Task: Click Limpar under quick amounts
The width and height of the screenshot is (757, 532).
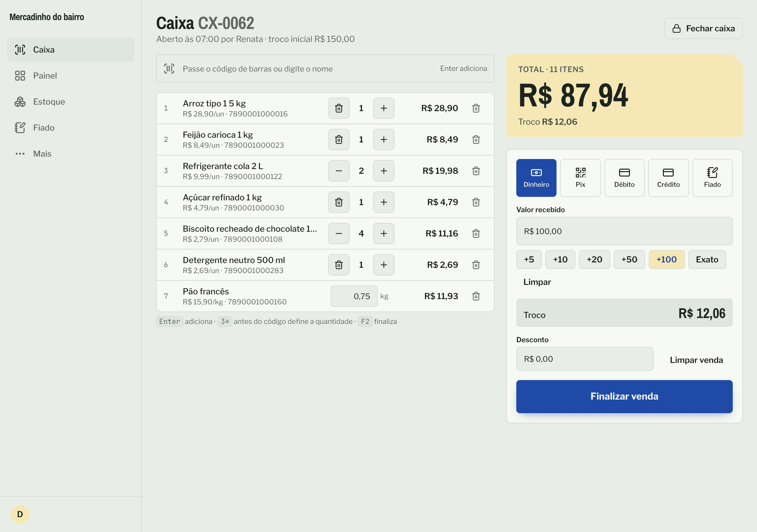Action: (537, 282)
